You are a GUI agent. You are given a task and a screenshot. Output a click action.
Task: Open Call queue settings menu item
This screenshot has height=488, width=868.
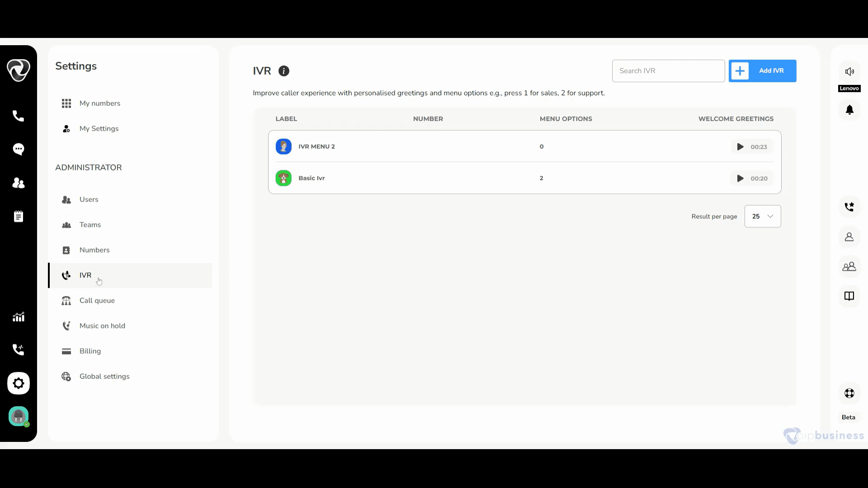97,300
